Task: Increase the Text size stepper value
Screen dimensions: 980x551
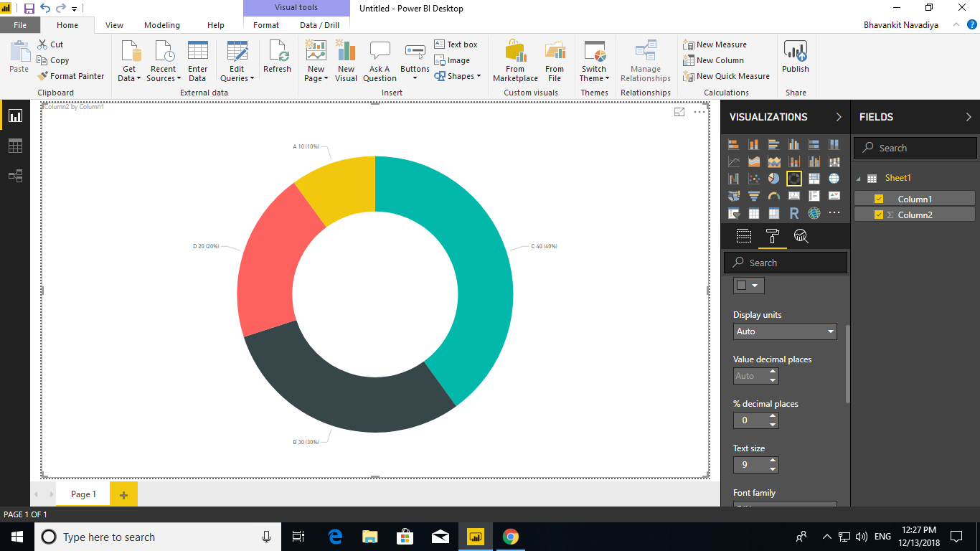Action: [x=773, y=461]
